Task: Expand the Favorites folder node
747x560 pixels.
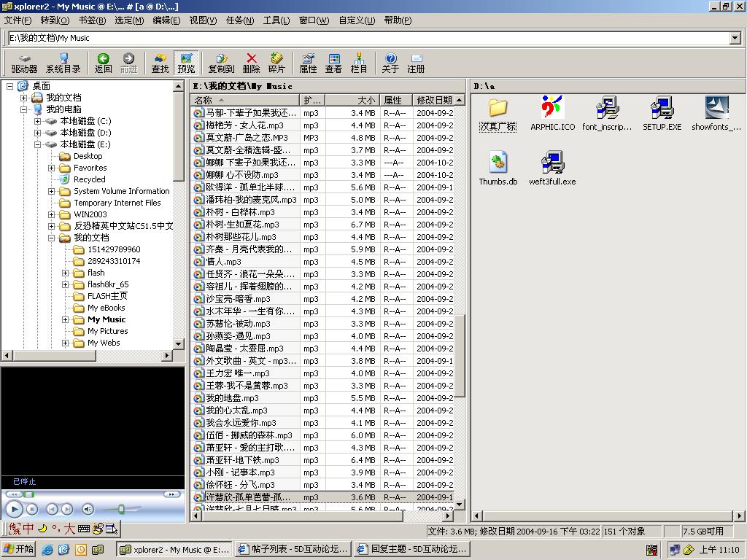Action: [52, 168]
